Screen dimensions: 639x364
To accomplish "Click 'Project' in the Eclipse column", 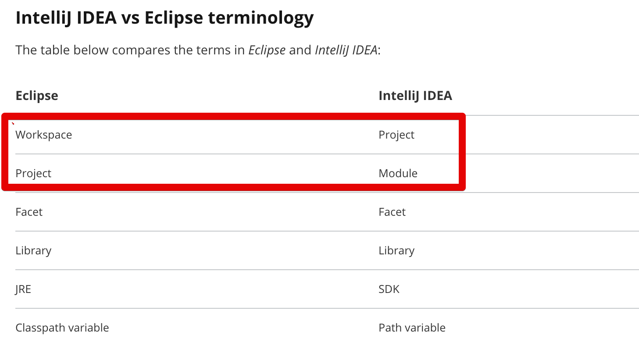I will pos(33,174).
